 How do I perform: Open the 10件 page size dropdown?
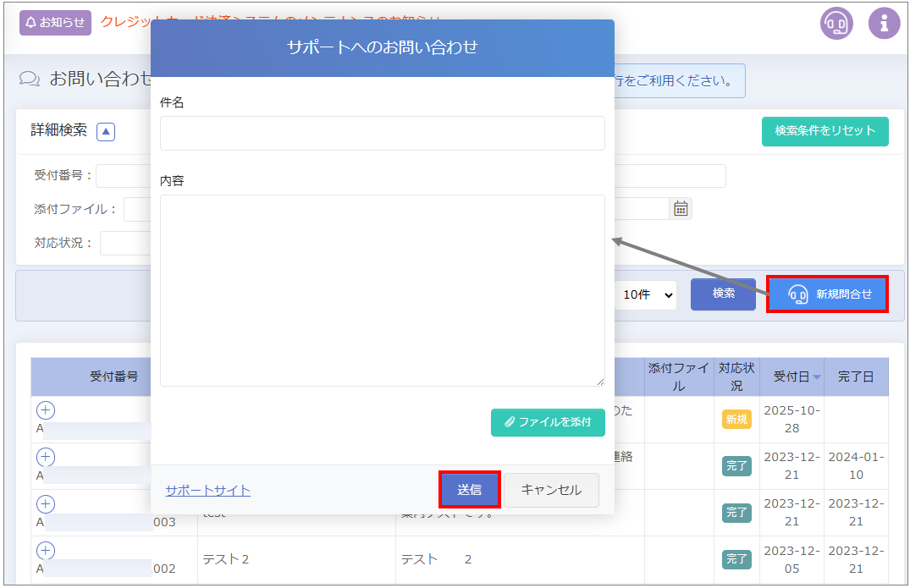coord(648,294)
